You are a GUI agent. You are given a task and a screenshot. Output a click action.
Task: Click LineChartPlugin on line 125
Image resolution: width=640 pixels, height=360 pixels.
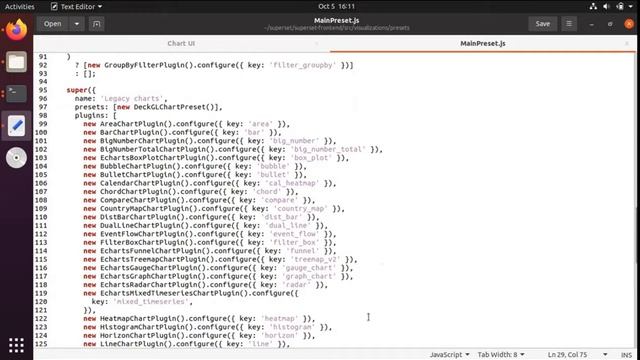click(x=131, y=344)
